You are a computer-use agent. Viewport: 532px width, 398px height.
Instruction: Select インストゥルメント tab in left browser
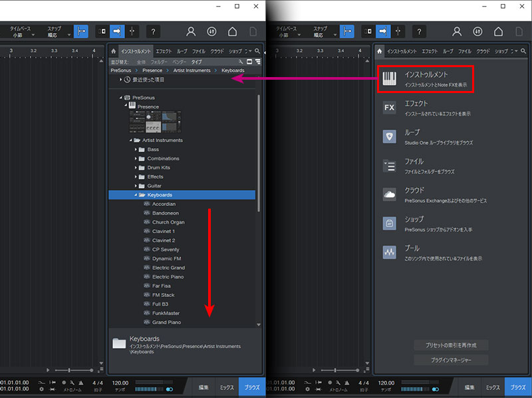point(136,51)
